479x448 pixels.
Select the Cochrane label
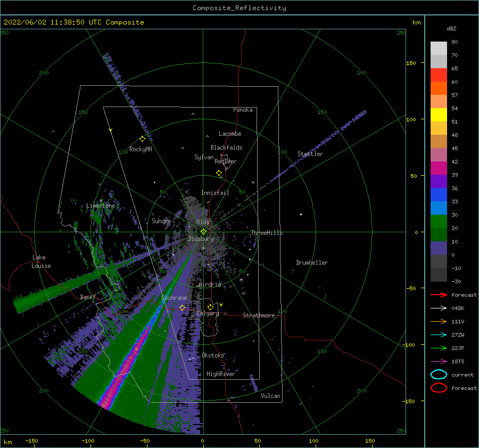pyautogui.click(x=174, y=298)
